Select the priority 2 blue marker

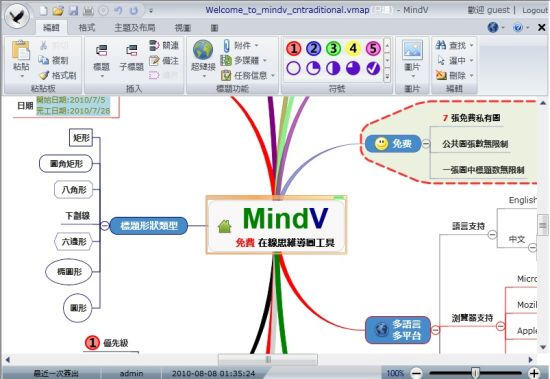314,48
